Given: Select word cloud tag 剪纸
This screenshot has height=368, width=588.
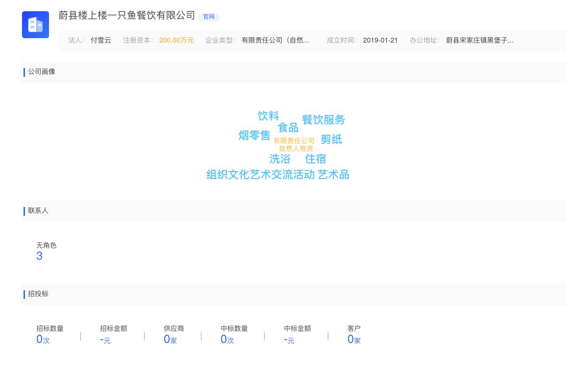Looking at the screenshot, I should (x=331, y=139).
